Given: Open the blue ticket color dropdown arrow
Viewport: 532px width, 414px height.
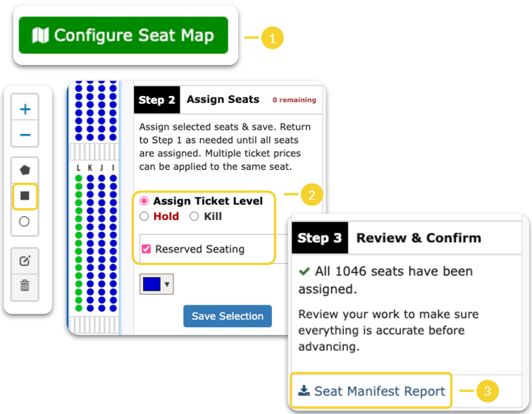Looking at the screenshot, I should (167, 284).
